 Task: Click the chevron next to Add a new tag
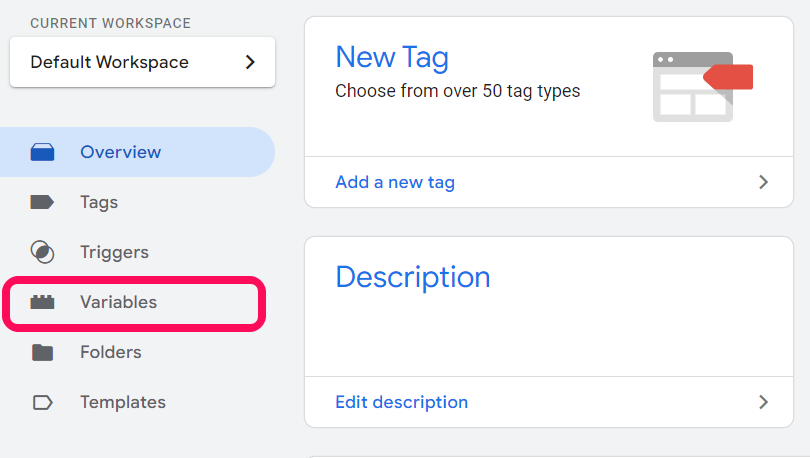[x=763, y=182]
